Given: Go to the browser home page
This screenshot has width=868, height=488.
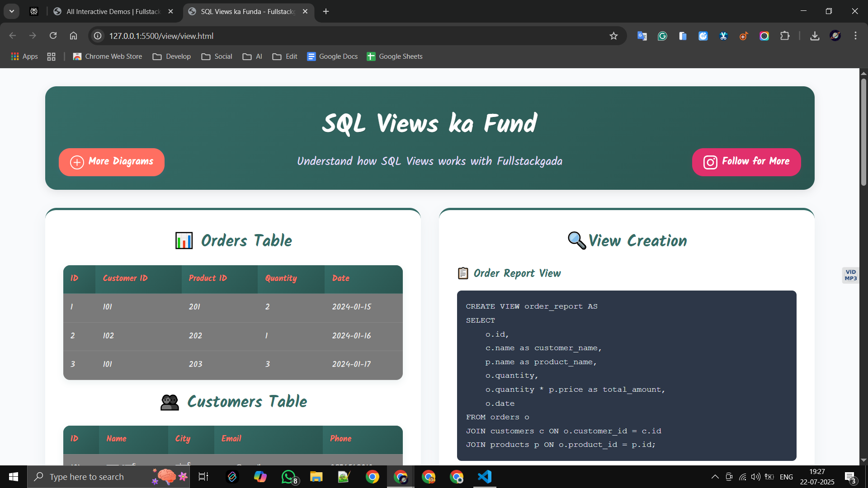Looking at the screenshot, I should coord(73,36).
